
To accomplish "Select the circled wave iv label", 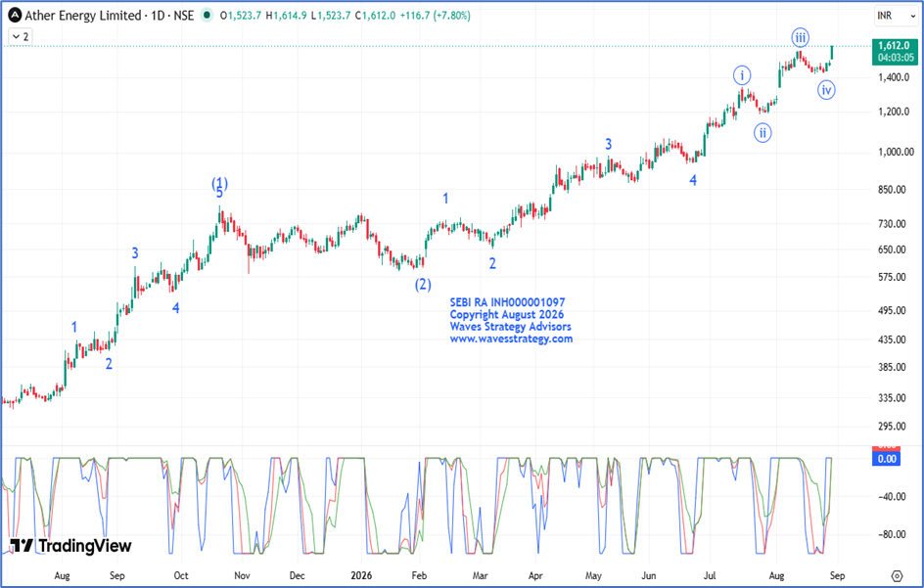I will [826, 90].
